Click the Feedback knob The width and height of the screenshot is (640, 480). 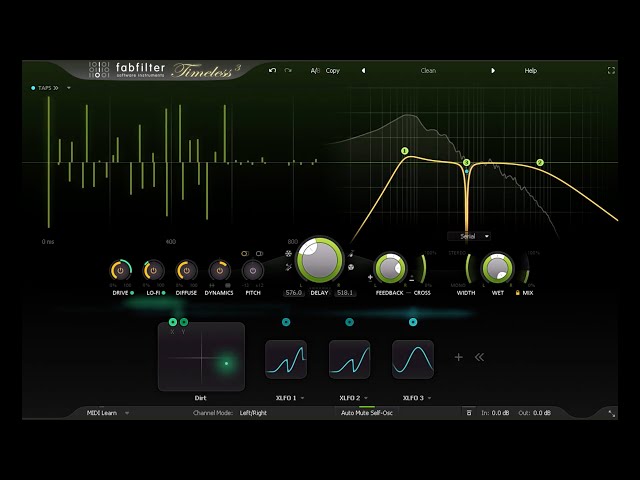pos(390,268)
